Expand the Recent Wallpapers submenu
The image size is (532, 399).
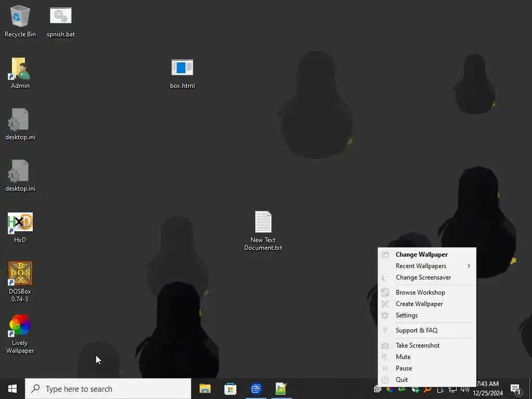point(427,266)
